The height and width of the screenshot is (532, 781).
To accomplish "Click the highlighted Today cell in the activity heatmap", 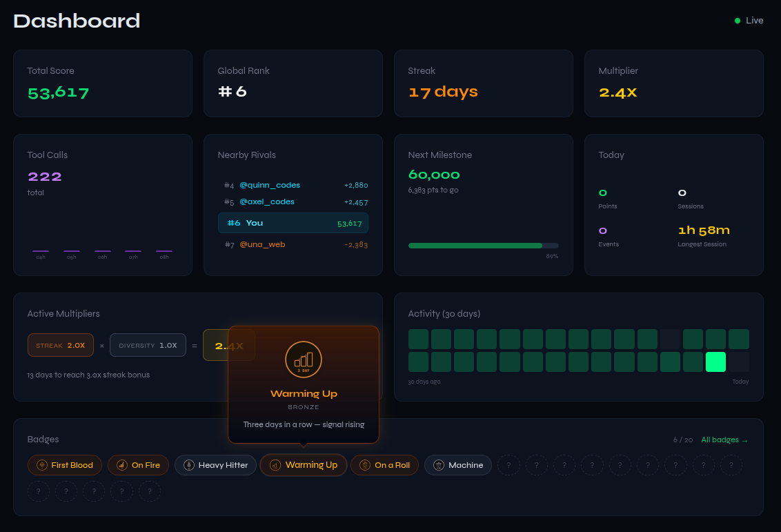I will click(716, 362).
